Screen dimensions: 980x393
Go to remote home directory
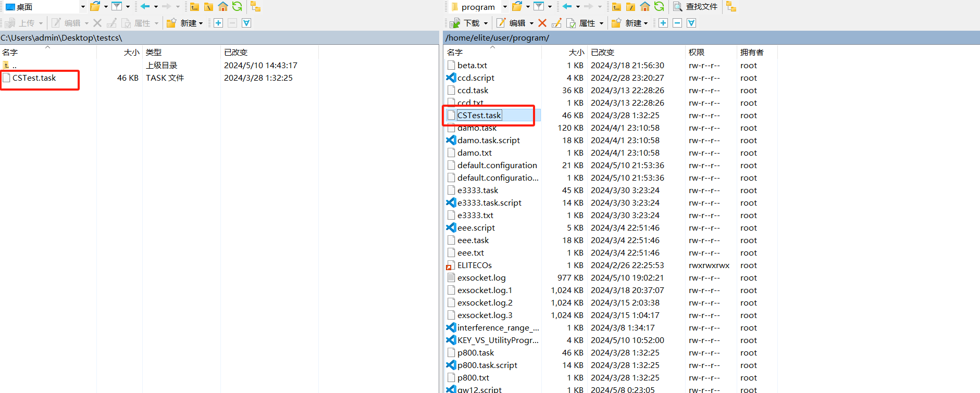coord(645,7)
